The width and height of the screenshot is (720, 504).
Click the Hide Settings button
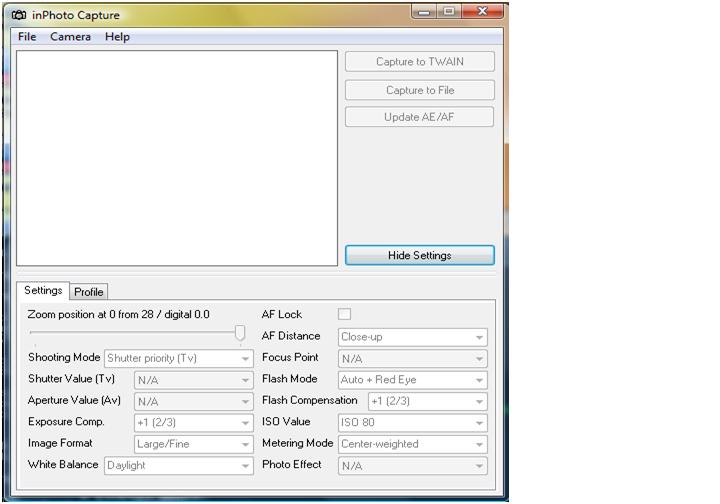(x=419, y=255)
